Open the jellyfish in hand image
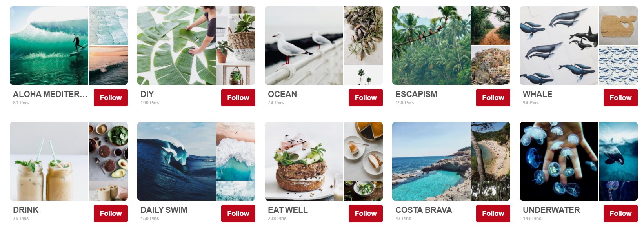This screenshot has height=230, width=644. 559,161
